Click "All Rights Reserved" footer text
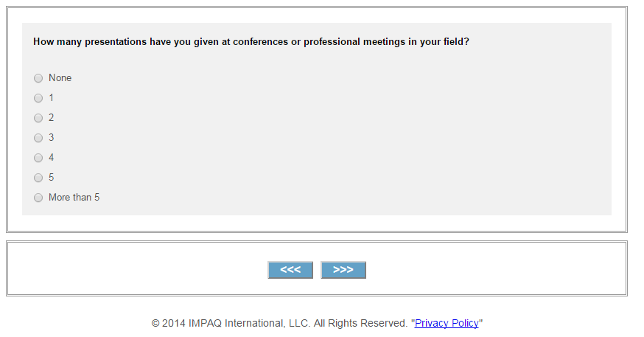This screenshot has height=337, width=644. click(361, 323)
